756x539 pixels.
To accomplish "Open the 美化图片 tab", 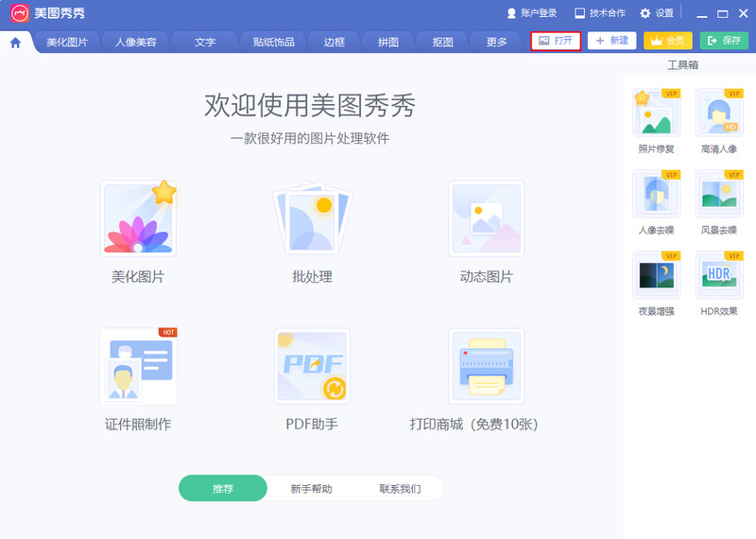I will 67,42.
